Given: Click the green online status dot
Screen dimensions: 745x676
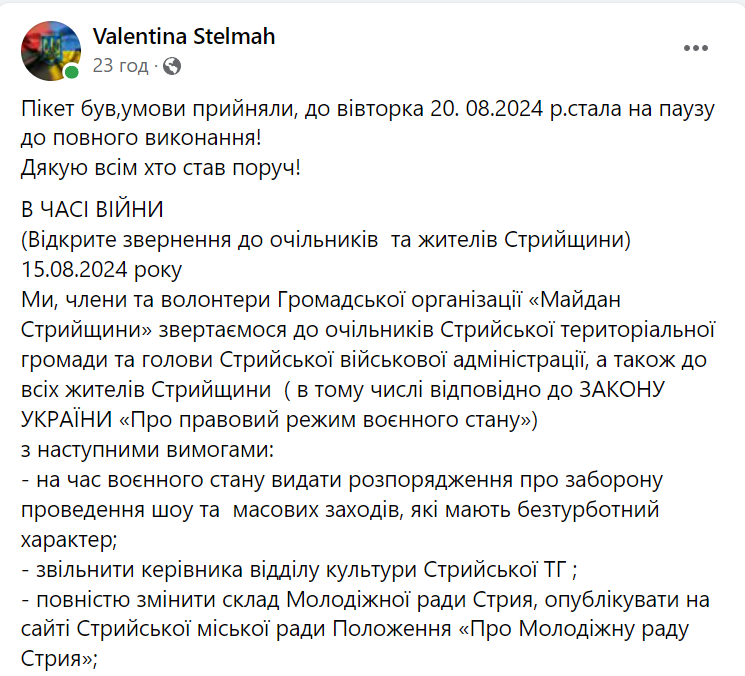Looking at the screenshot, I should coord(72,72).
